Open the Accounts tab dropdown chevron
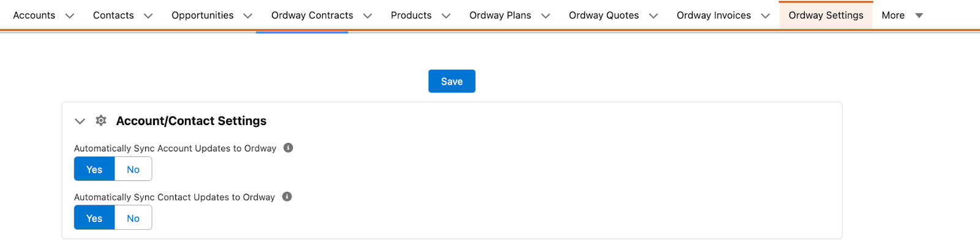The image size is (980, 244). click(x=70, y=16)
